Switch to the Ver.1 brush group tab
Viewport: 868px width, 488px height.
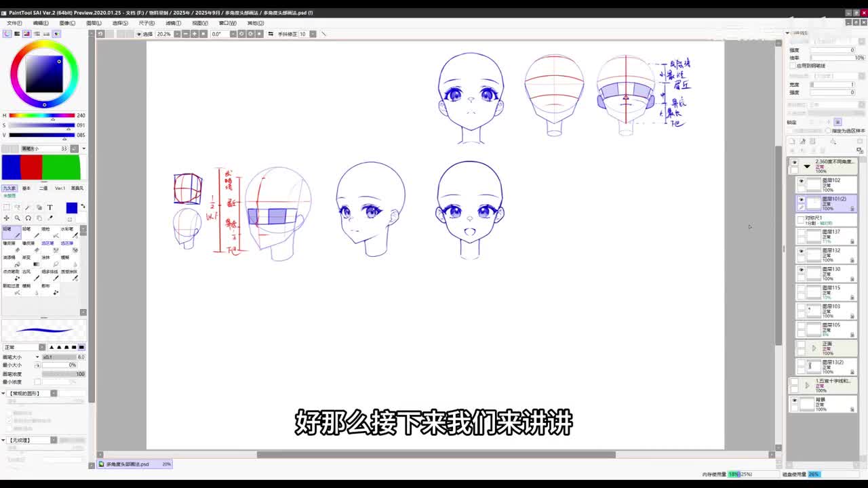point(60,188)
